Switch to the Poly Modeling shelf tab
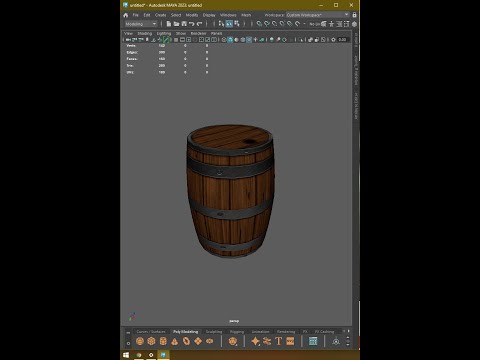This screenshot has width=480, height=360. [185, 331]
